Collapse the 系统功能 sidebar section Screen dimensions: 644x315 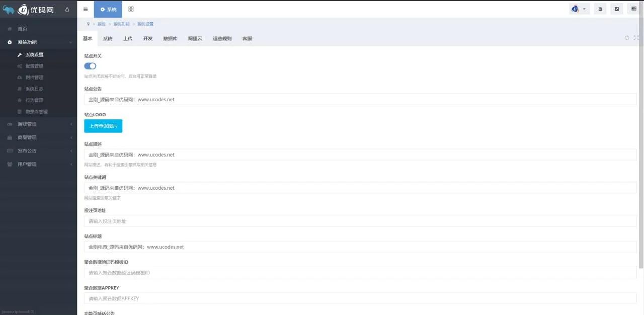click(x=38, y=42)
